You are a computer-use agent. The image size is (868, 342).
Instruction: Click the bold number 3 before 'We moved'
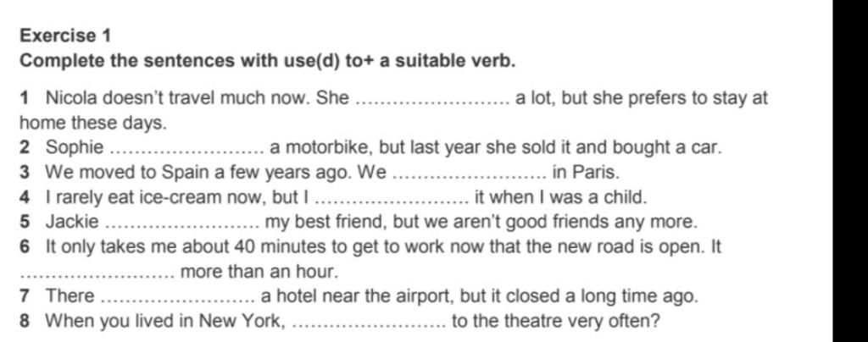coord(25,173)
